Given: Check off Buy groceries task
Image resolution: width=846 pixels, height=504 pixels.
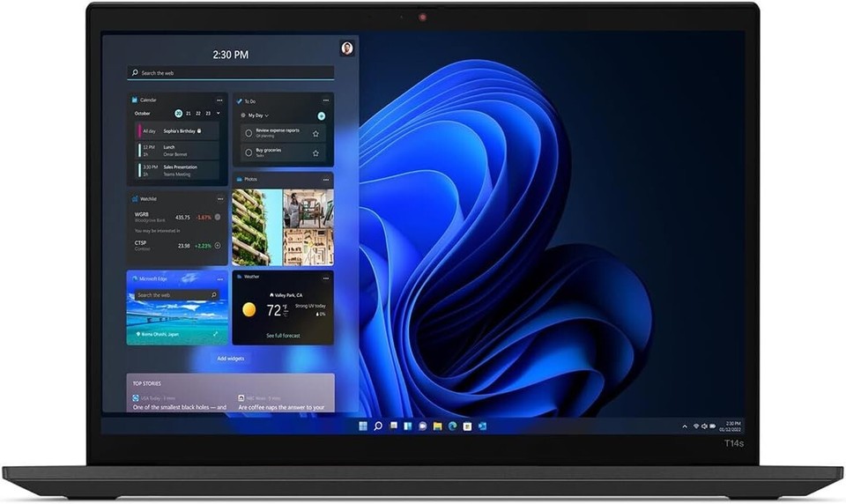Looking at the screenshot, I should pyautogui.click(x=249, y=152).
